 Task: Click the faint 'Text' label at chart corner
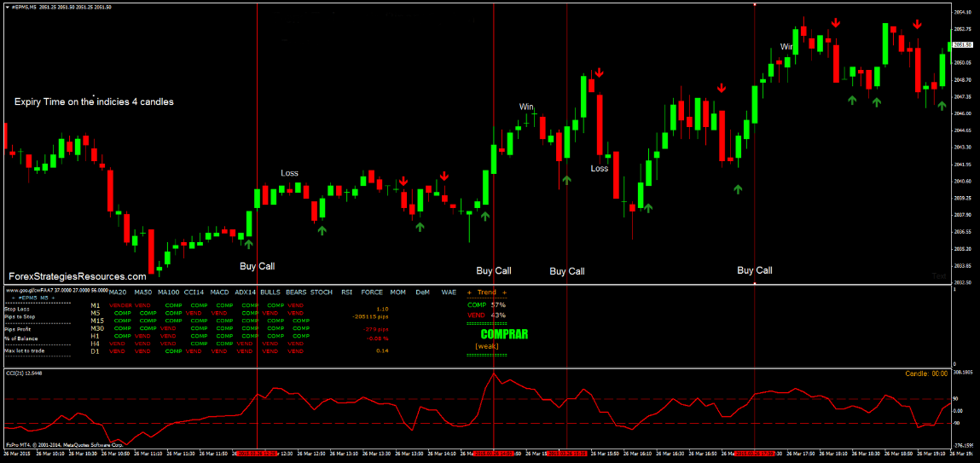[x=939, y=275]
